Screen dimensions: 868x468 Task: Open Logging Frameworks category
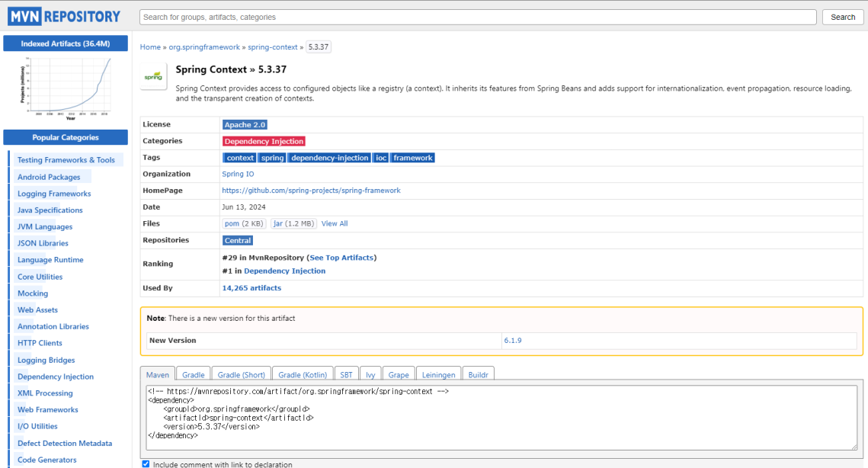[53, 194]
